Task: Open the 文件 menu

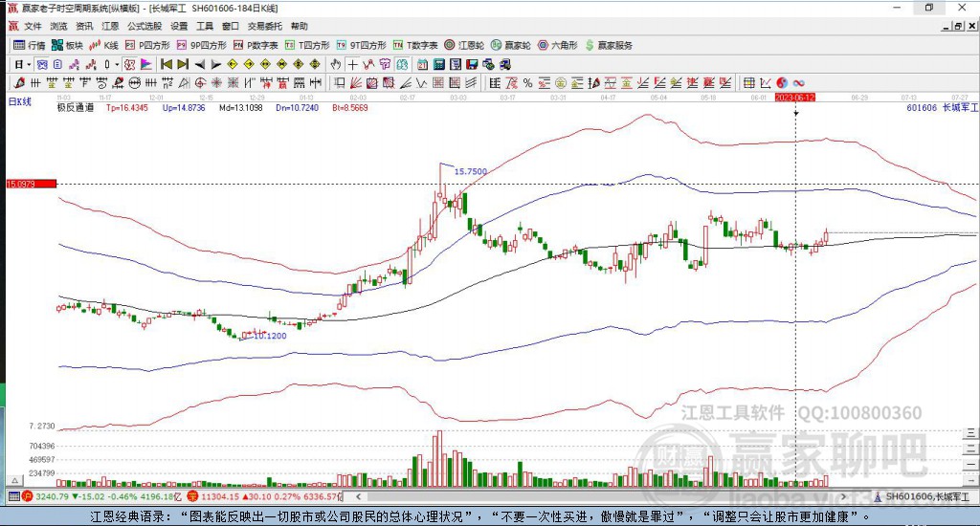Action: pos(33,26)
